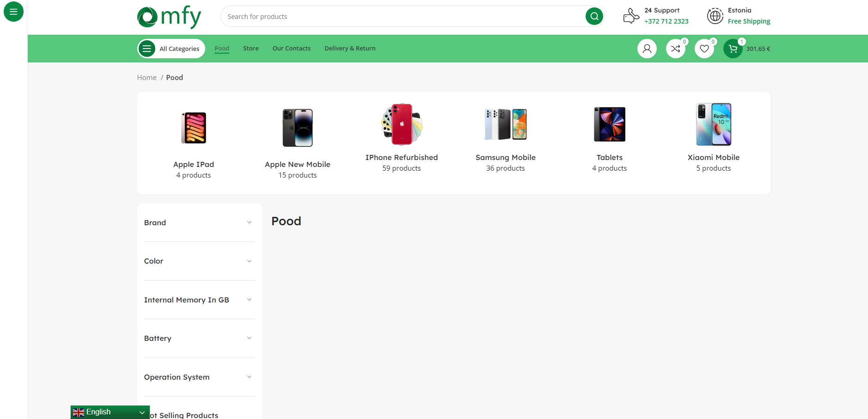Open the wishlist heart icon
This screenshot has height=419, width=868.
704,49
